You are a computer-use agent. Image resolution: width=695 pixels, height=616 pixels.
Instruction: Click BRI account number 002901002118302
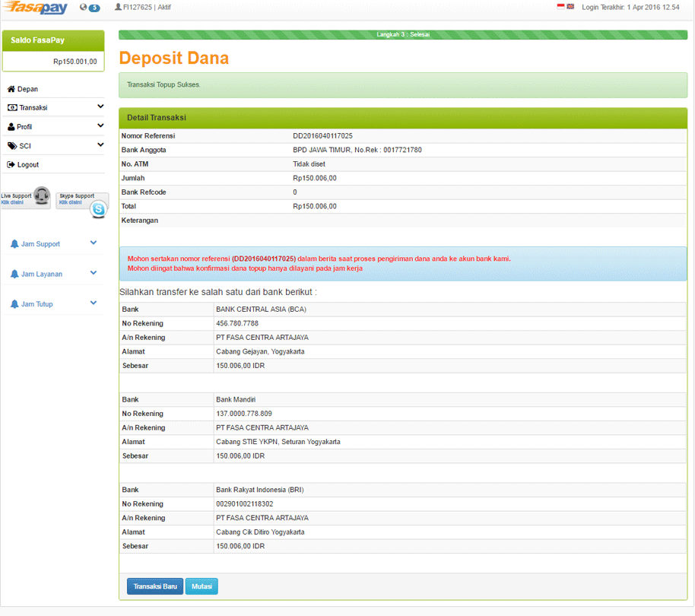(245, 504)
